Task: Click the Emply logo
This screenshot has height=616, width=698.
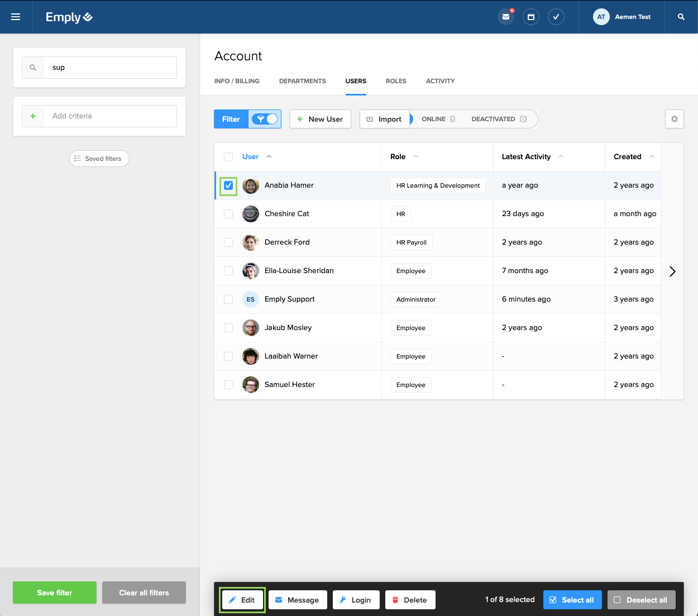Action: tap(69, 17)
